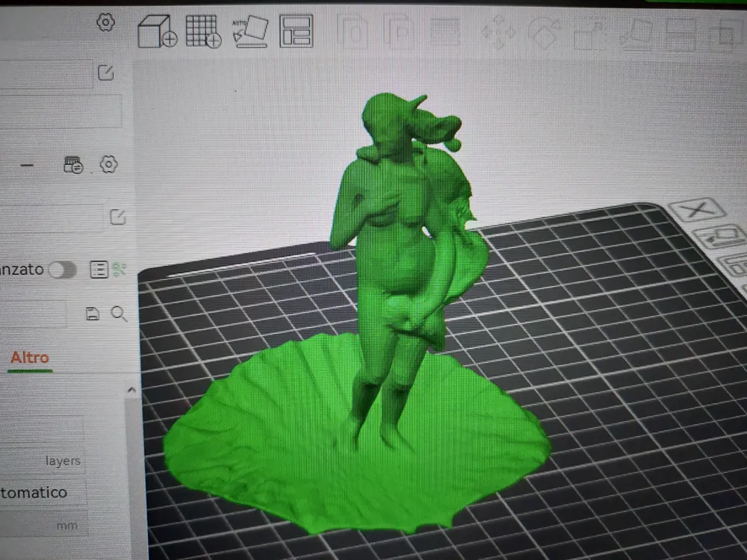
Task: Select the Lay on face tool
Action: 637,34
